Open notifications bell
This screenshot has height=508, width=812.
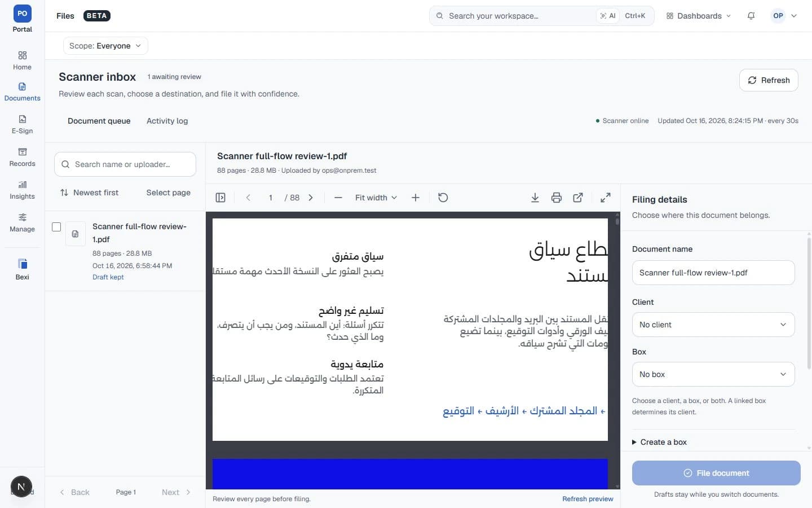tap(751, 16)
